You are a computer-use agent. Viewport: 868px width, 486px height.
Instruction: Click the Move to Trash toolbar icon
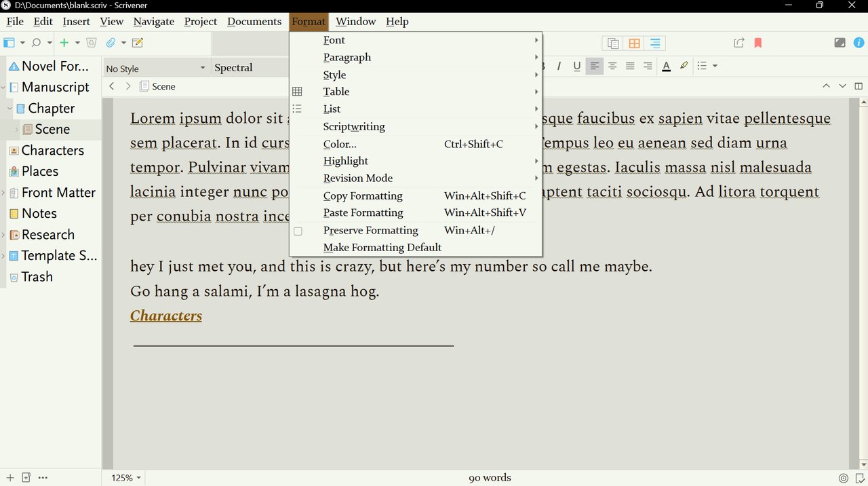pos(92,43)
